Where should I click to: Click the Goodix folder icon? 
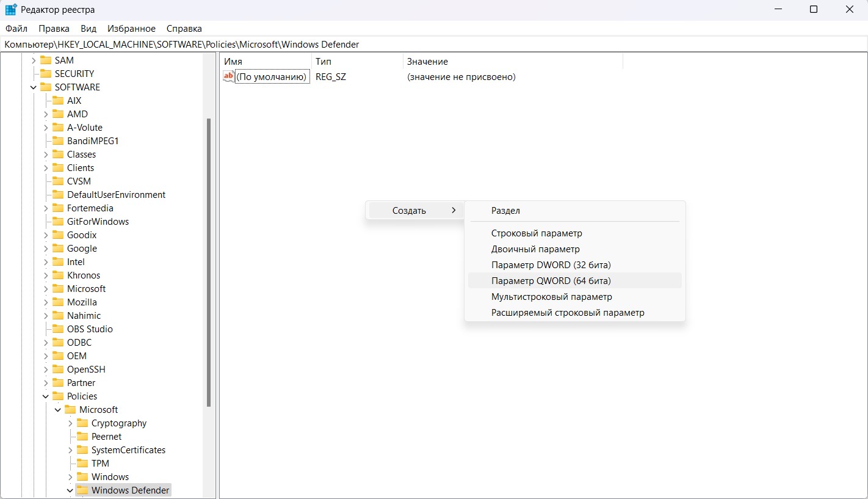coord(58,235)
